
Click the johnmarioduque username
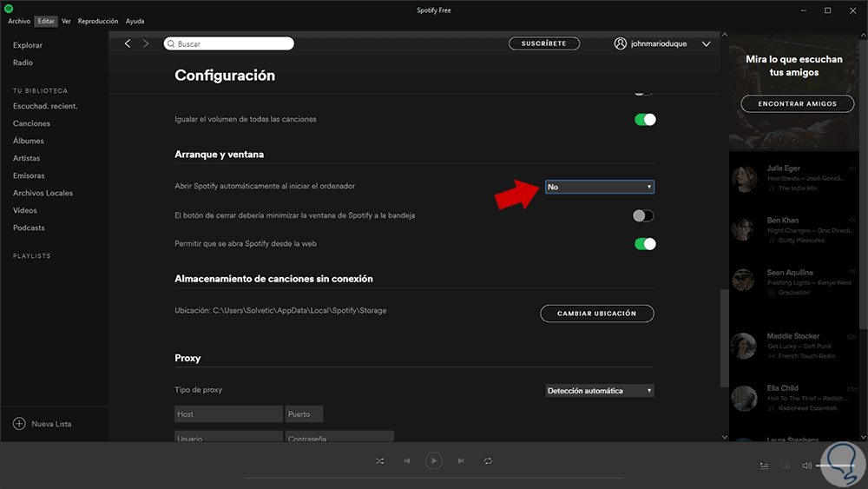point(659,43)
